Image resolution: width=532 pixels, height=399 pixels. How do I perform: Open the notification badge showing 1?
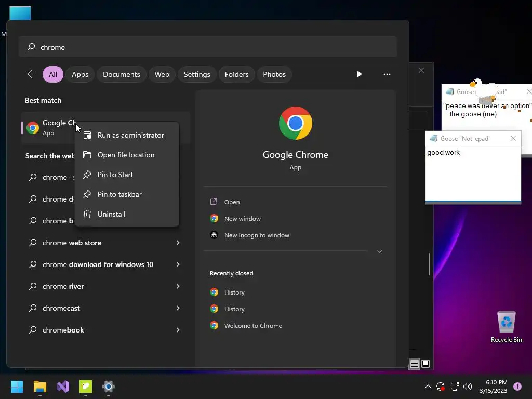tap(517, 387)
